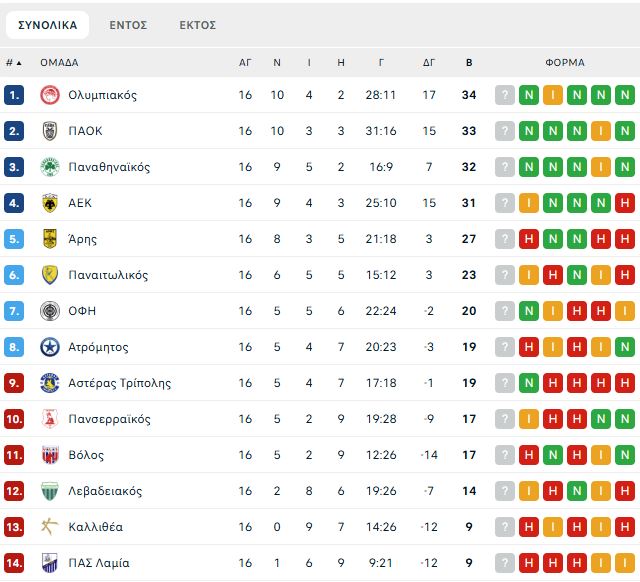640x582 pixels.
Task: Click the Παναθηναϊκός clover logo
Action: pos(49,167)
